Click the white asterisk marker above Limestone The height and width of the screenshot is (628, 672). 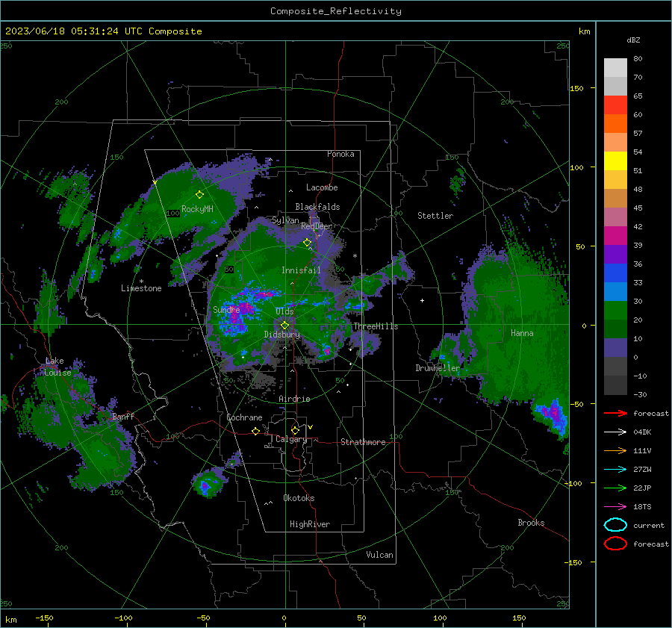(141, 282)
